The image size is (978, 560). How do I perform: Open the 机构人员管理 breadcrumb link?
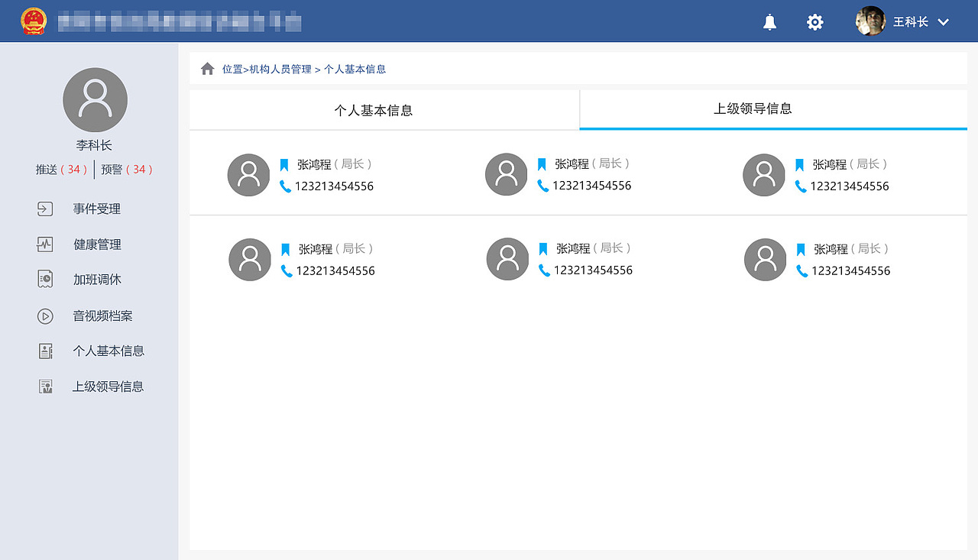click(x=280, y=69)
